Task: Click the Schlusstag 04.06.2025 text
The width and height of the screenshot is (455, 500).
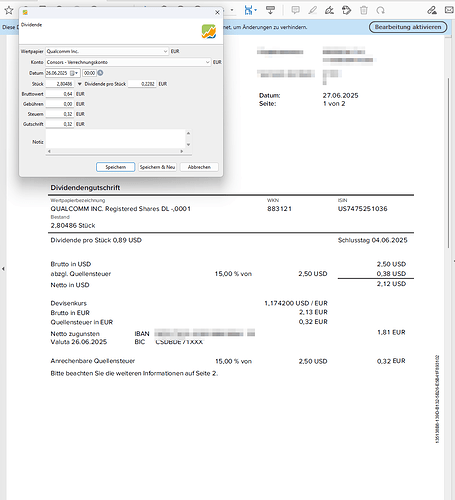Action: pyautogui.click(x=372, y=240)
